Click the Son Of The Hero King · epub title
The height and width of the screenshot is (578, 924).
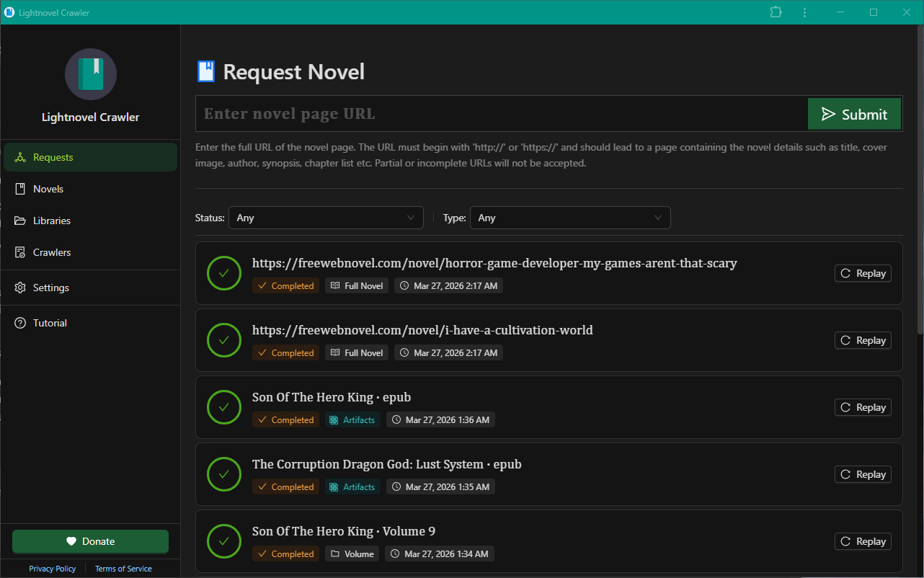tap(332, 397)
